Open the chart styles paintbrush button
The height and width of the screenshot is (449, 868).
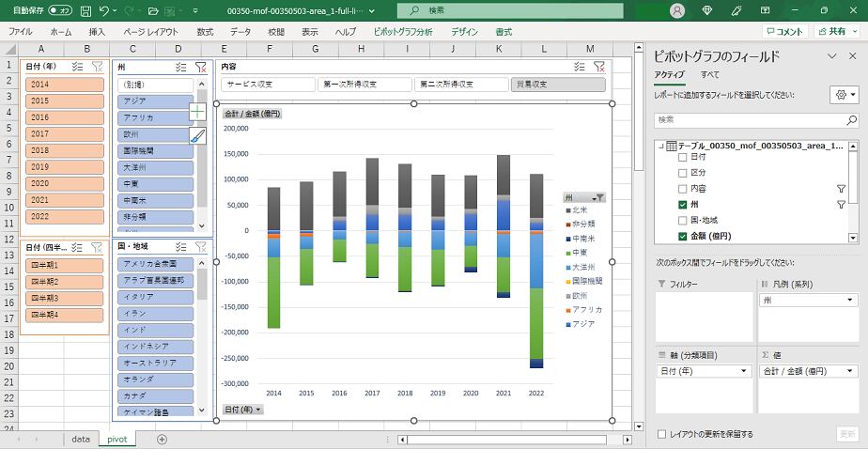(x=197, y=135)
